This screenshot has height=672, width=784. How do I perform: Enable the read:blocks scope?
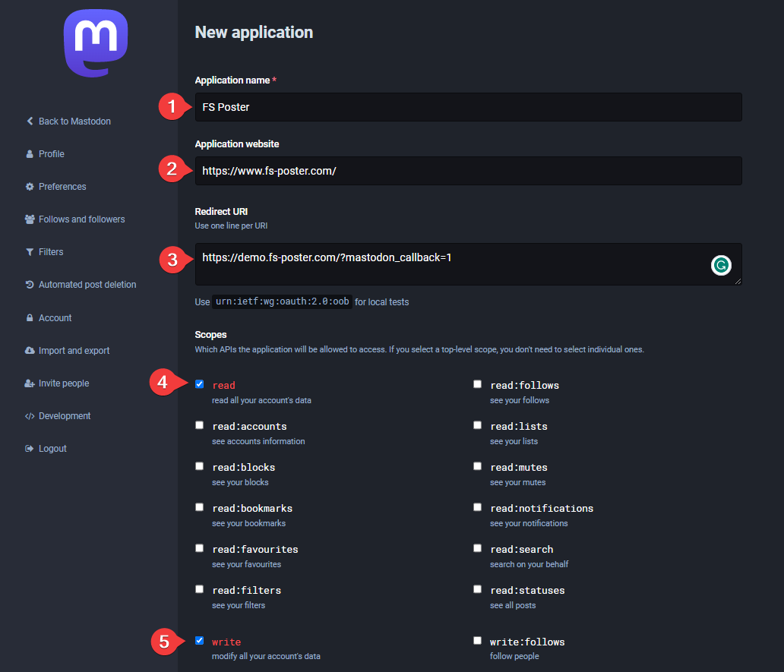coord(200,466)
